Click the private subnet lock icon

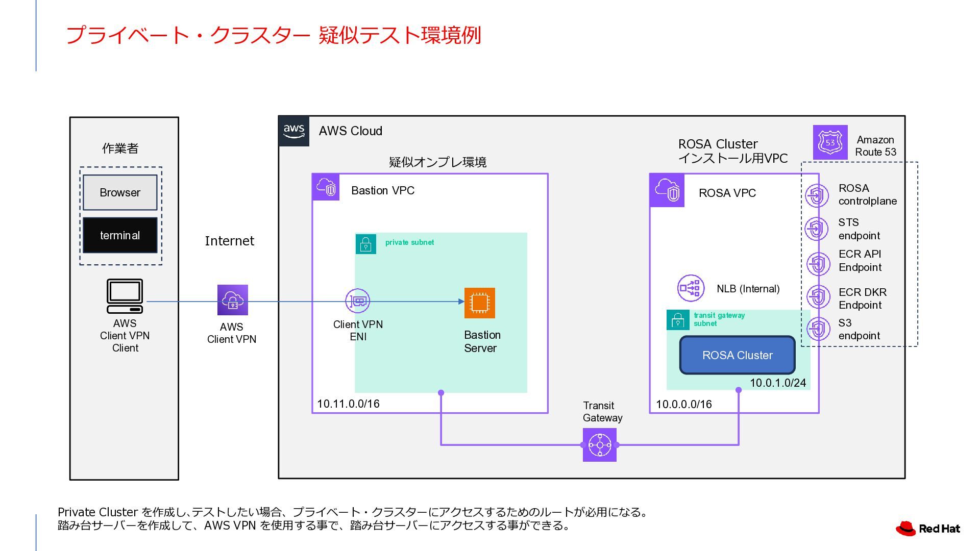tap(365, 244)
